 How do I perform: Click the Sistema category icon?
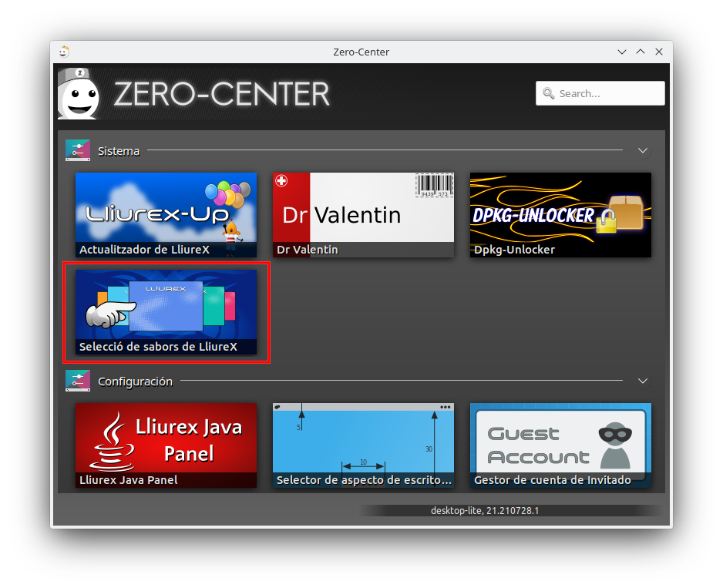[78, 150]
